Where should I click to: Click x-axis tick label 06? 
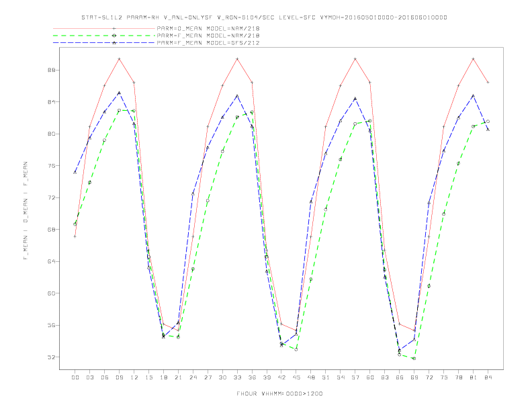pos(105,377)
